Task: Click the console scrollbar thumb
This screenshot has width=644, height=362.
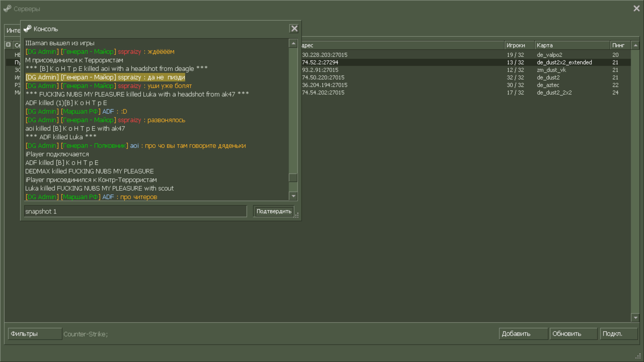Action: tap(293, 178)
